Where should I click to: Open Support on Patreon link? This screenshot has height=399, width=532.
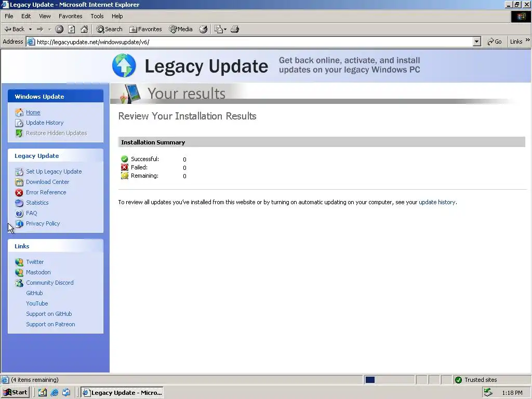[x=50, y=324]
